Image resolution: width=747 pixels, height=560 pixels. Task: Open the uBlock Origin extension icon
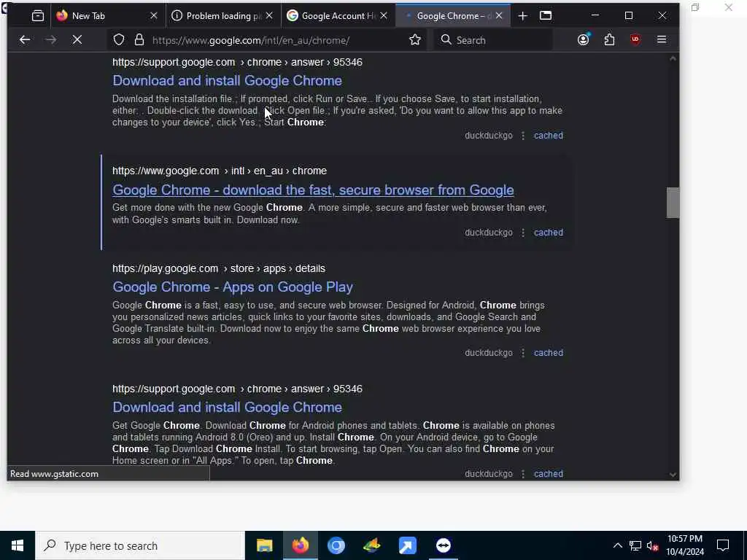point(635,40)
